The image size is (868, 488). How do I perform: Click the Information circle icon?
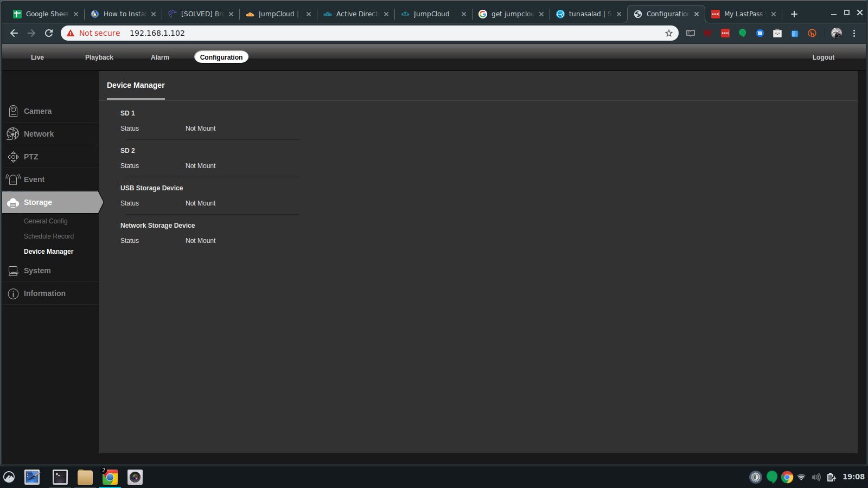click(x=13, y=293)
